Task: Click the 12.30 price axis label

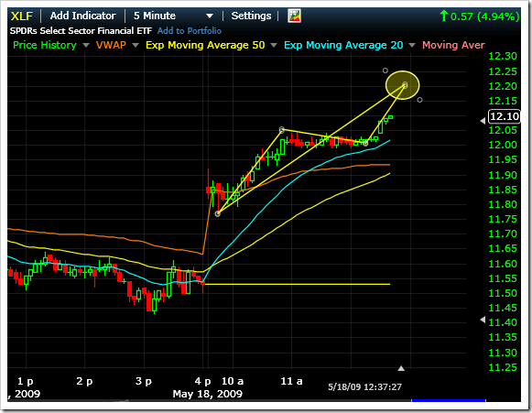Action: click(503, 56)
